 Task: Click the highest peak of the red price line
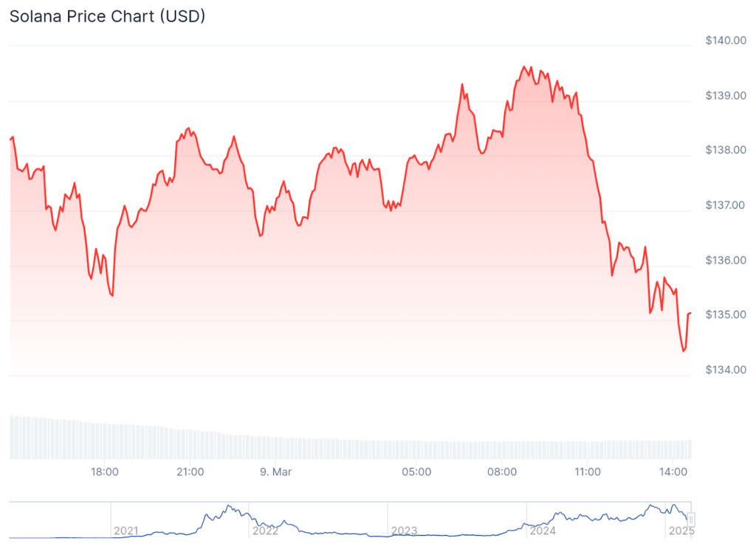pos(524,66)
